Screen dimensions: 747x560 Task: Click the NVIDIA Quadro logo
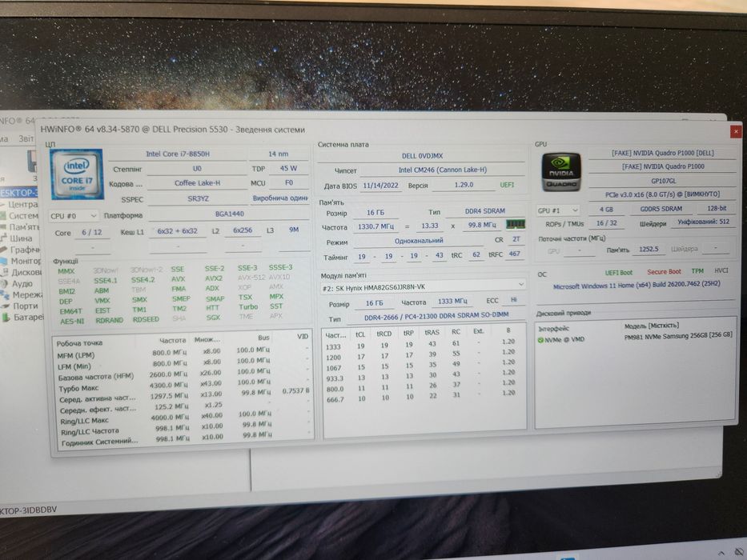[561, 172]
